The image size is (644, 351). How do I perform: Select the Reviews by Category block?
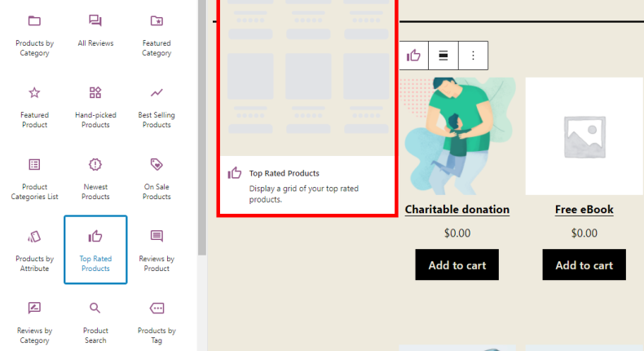[34, 322]
